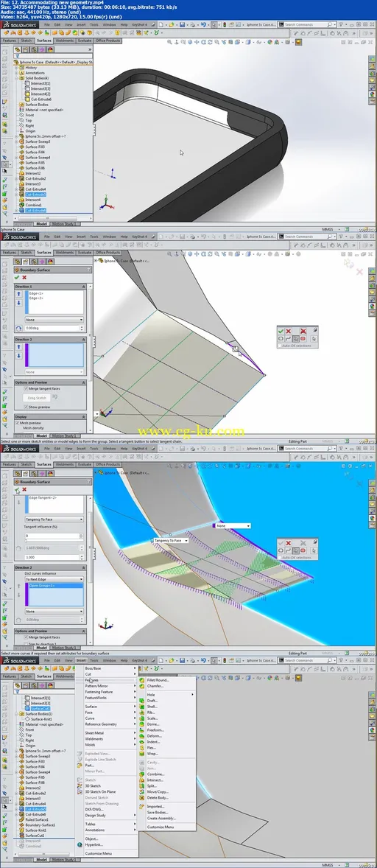The height and width of the screenshot is (868, 377).
Task: Click Tangent influence value field, third frame
Action: click(52, 536)
